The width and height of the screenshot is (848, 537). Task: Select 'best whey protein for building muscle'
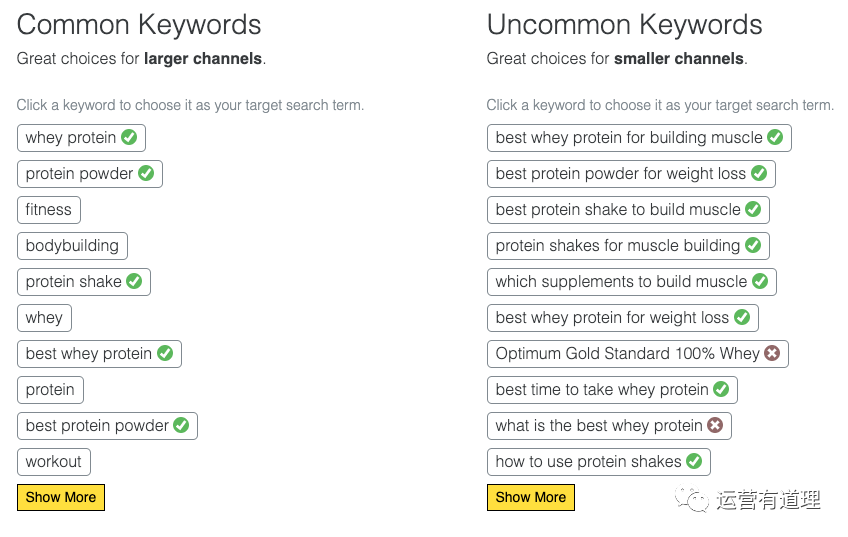click(x=628, y=138)
